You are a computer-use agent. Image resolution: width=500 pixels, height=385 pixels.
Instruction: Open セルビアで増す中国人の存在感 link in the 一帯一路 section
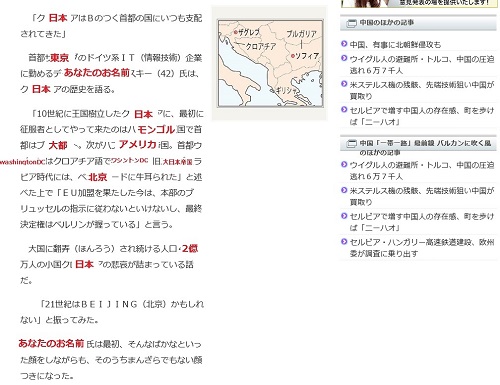click(x=422, y=222)
